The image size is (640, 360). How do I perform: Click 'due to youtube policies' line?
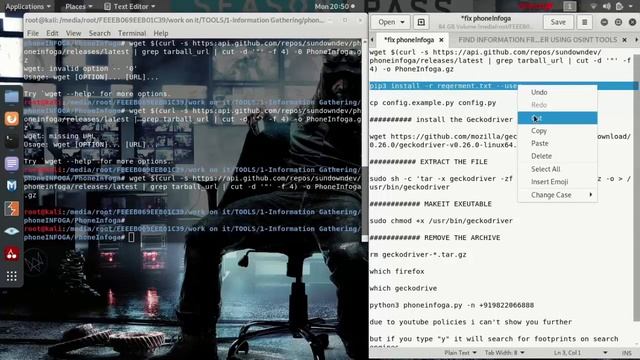click(x=471, y=322)
